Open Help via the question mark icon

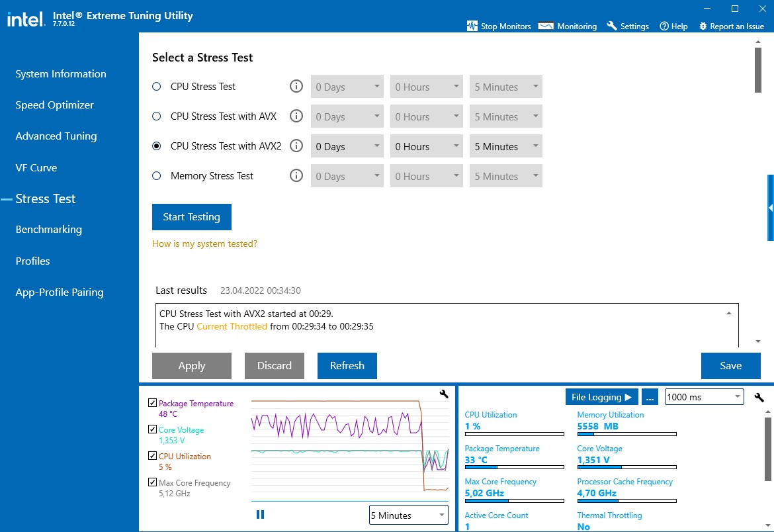click(664, 26)
